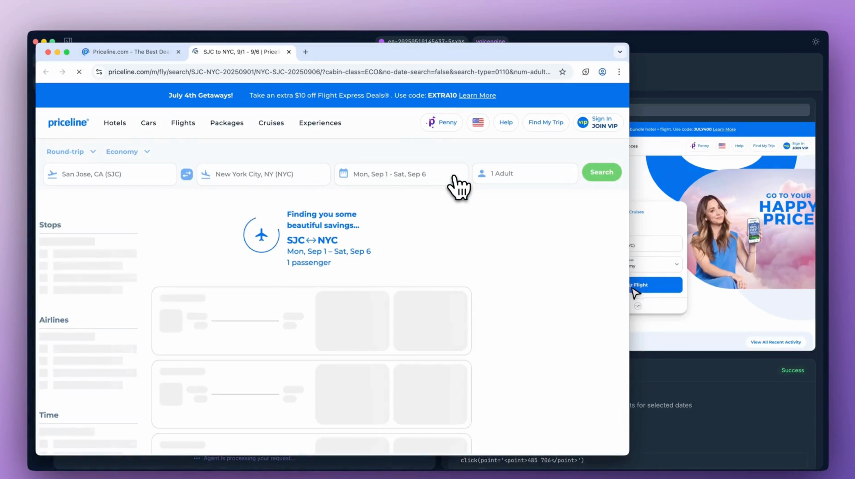Toggle theme icon in background app window
The height and width of the screenshot is (479, 855).
[x=815, y=41]
